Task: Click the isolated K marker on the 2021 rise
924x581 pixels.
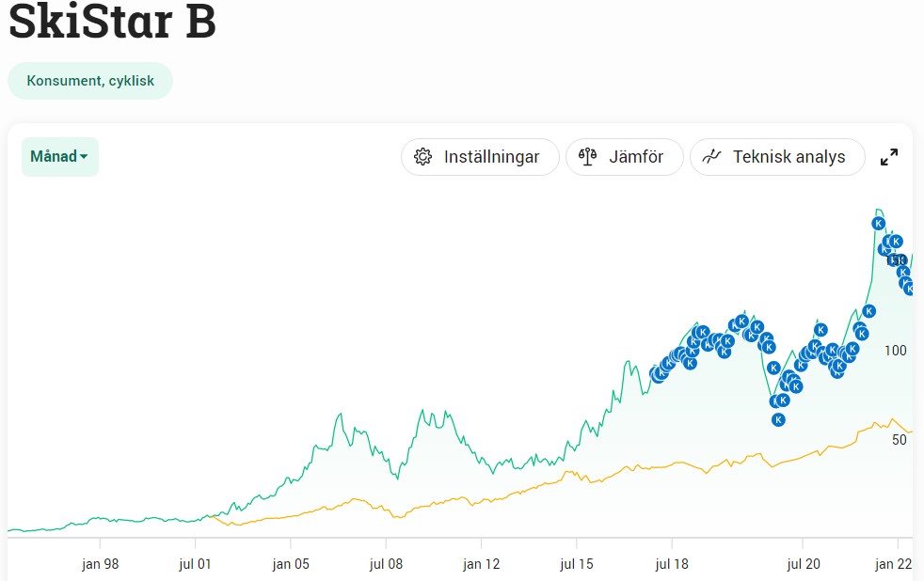Action: 869,310
